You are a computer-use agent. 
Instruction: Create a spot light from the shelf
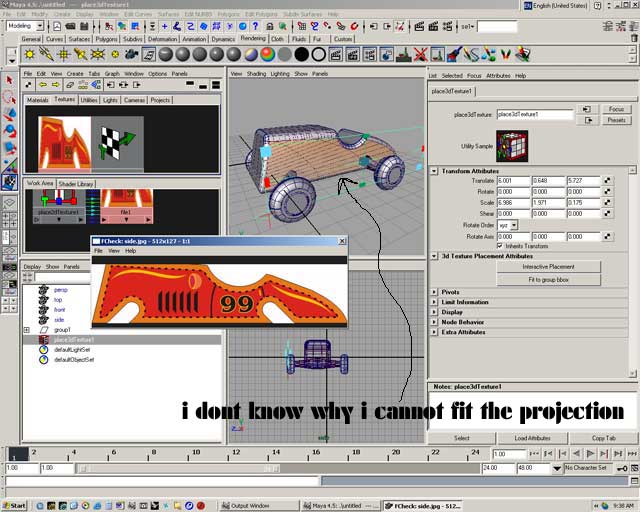[x=81, y=54]
